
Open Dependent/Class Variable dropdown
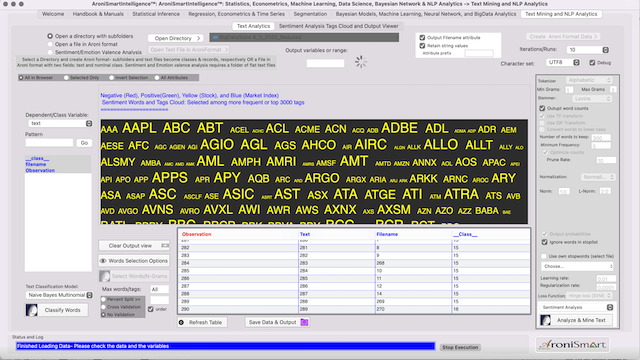60,123
